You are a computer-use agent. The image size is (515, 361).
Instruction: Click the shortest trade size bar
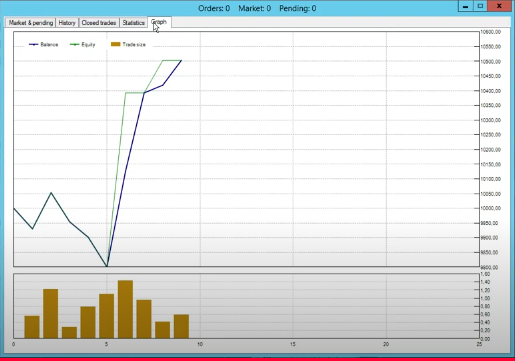(x=69, y=333)
